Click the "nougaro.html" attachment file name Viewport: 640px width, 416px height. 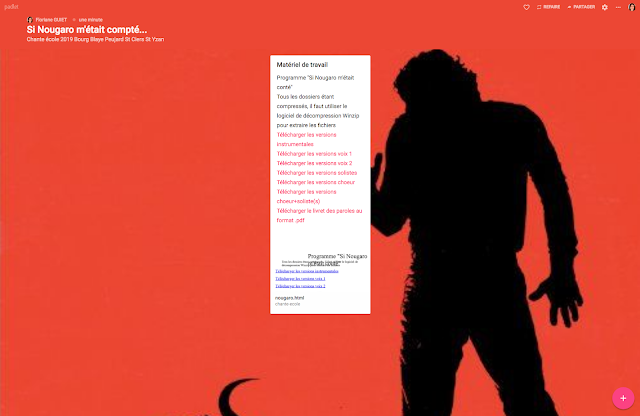(289, 298)
